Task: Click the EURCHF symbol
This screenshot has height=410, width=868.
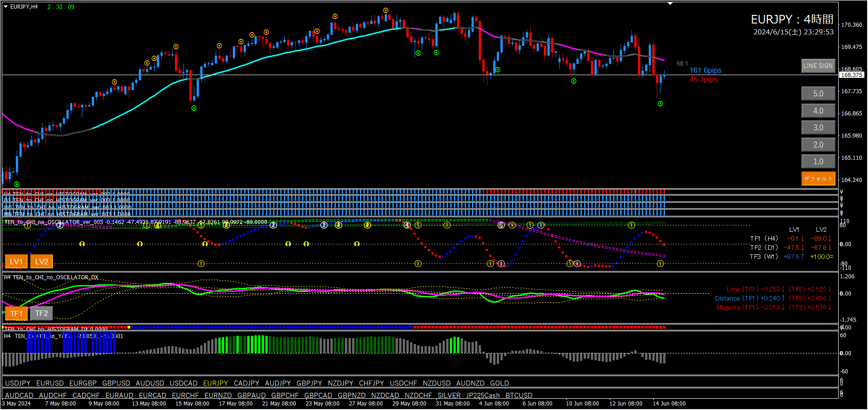Action: coord(185,396)
